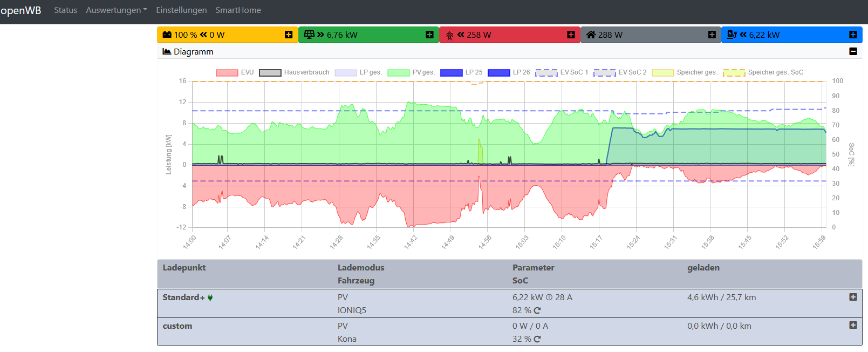Expand the Standard+ charge point details

pyautogui.click(x=853, y=297)
